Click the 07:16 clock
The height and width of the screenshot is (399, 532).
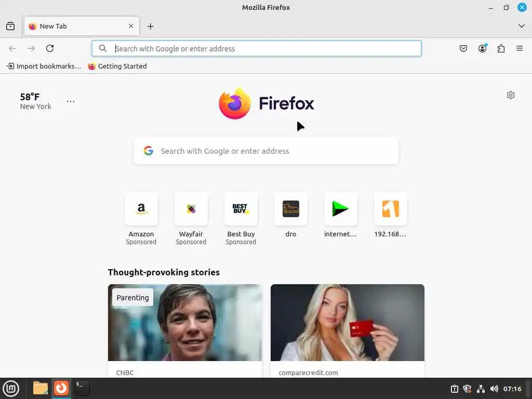pos(512,389)
